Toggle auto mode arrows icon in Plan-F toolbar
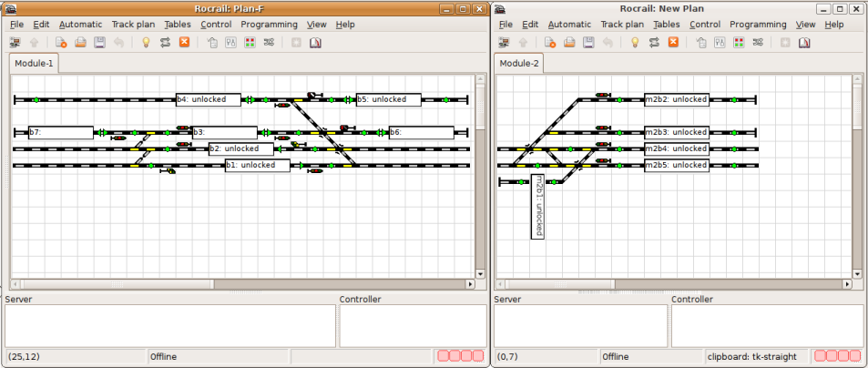The height and width of the screenshot is (368, 868). click(x=165, y=42)
